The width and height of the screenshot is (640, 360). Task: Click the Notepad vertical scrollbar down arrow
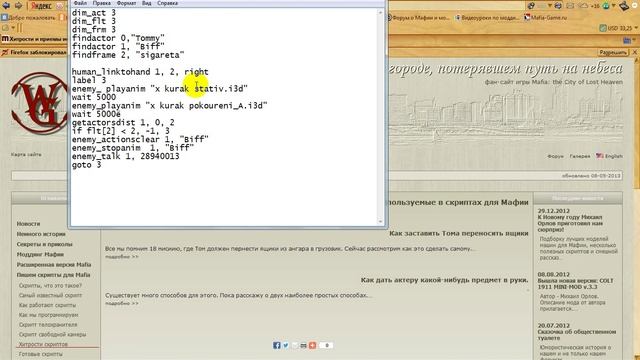(380, 221)
